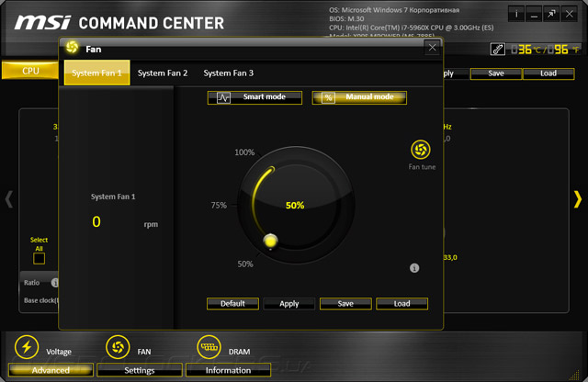Screen dimensions: 588x382
Task: Switch to Smart mode
Action: tap(254, 97)
